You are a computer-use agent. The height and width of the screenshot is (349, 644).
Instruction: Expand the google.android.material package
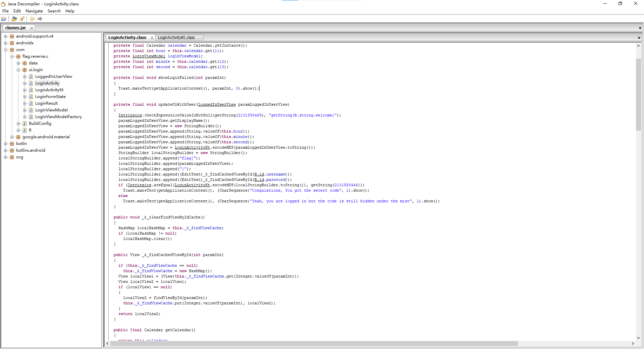pos(12,137)
